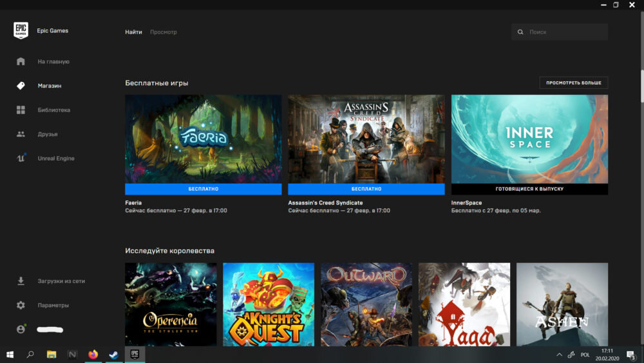
Task: Focus the 'Поиск' search field
Action: (560, 32)
